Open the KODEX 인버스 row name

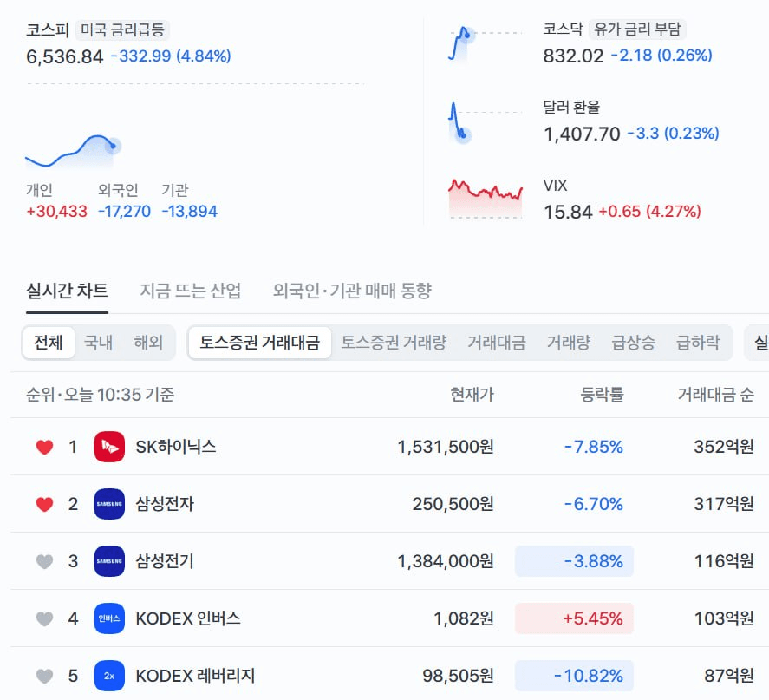188,618
